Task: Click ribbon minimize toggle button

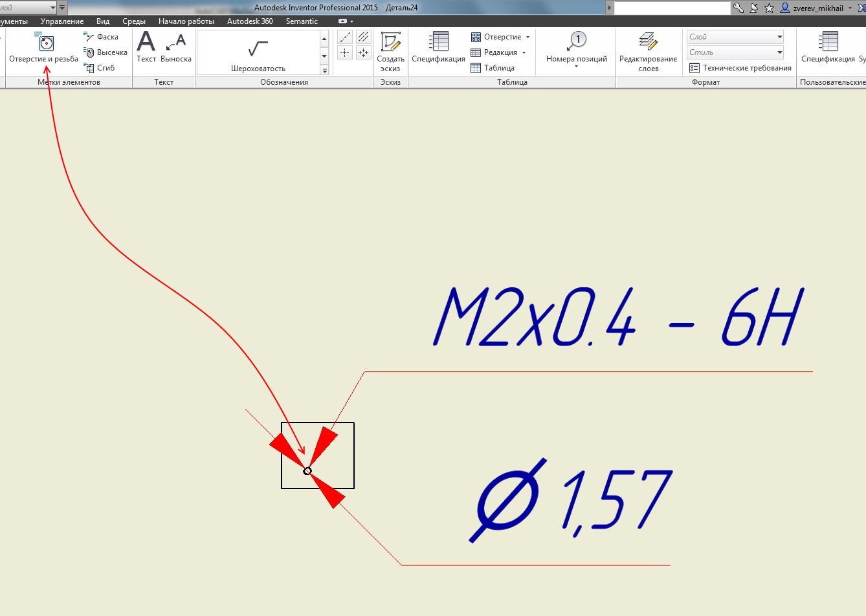Action: [343, 21]
